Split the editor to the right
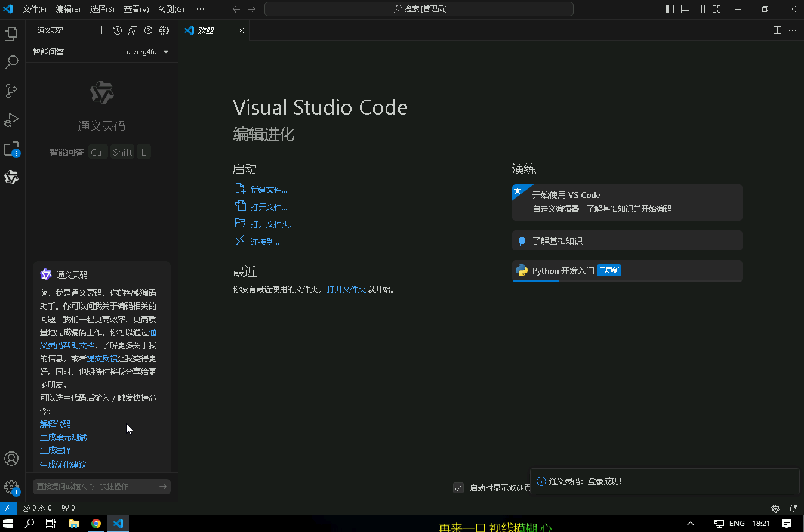 [777, 30]
